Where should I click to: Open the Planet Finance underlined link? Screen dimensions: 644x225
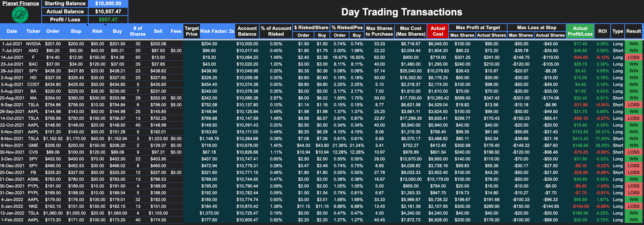[x=21, y=3]
